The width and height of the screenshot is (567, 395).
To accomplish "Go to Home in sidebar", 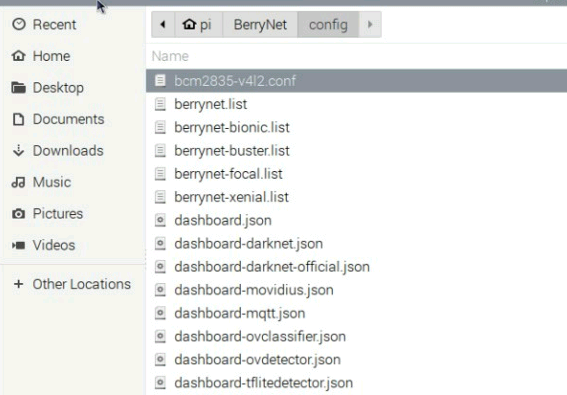I will (72, 56).
